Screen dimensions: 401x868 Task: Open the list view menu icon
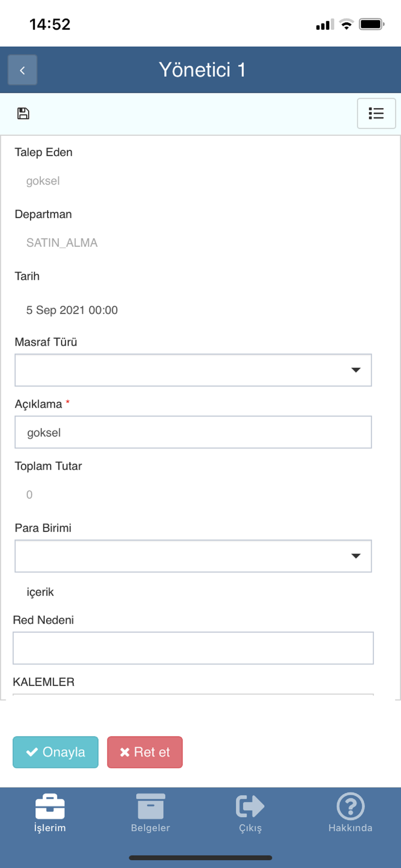point(376,114)
